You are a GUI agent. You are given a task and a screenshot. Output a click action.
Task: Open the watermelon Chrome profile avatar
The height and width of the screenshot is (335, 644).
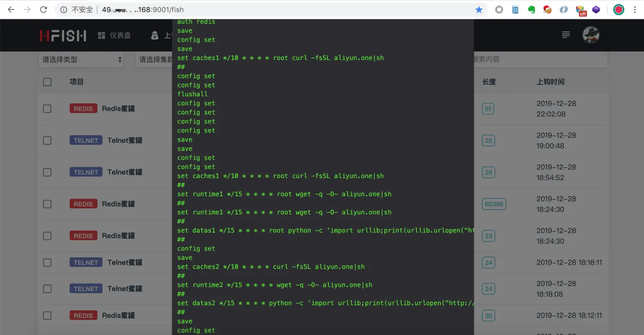pos(619,9)
